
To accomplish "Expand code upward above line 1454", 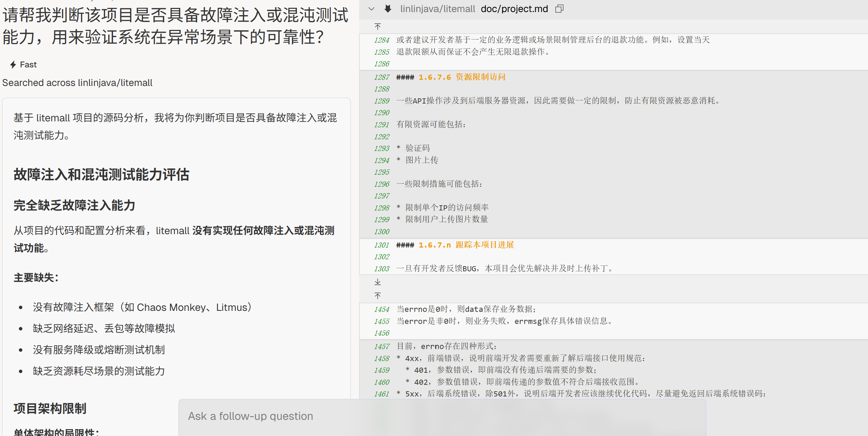I will coord(378,296).
